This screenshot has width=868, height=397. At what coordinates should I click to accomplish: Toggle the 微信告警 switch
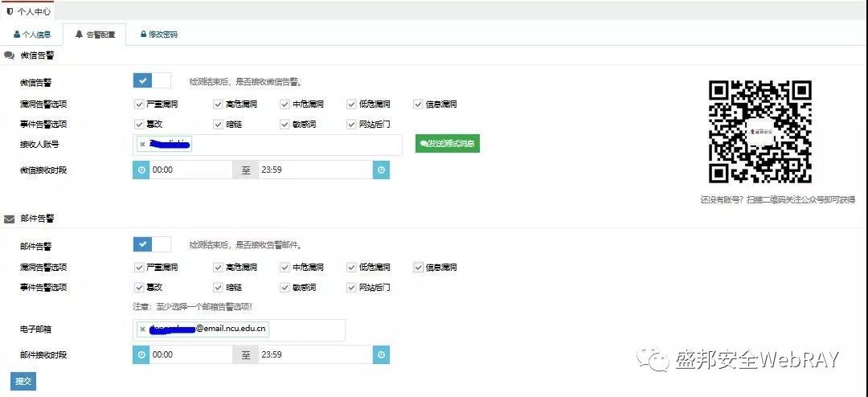coord(152,81)
